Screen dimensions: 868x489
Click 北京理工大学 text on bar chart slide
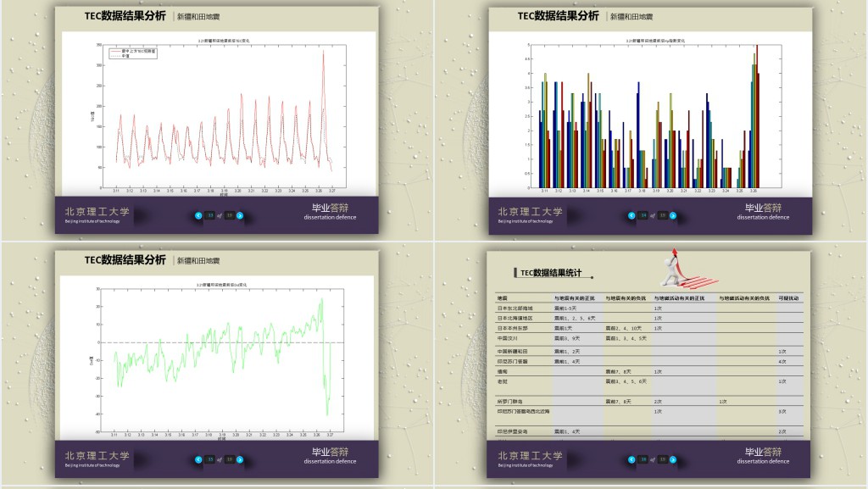tap(530, 211)
